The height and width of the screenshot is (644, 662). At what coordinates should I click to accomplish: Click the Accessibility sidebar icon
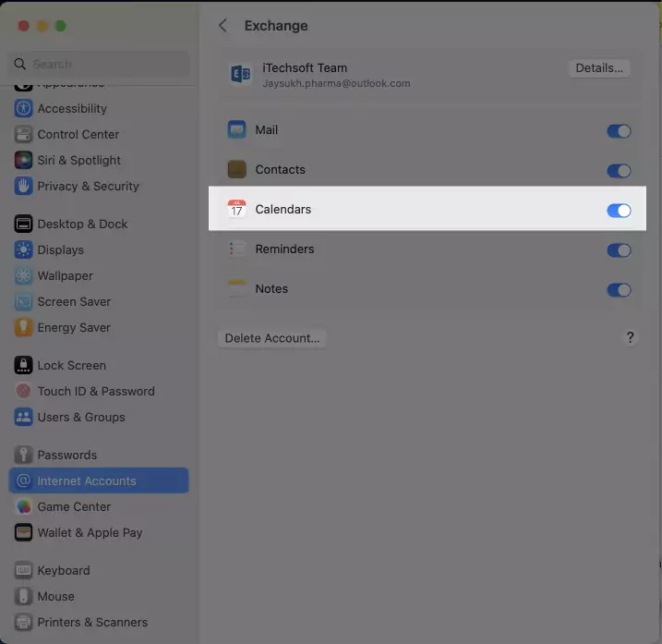[23, 109]
